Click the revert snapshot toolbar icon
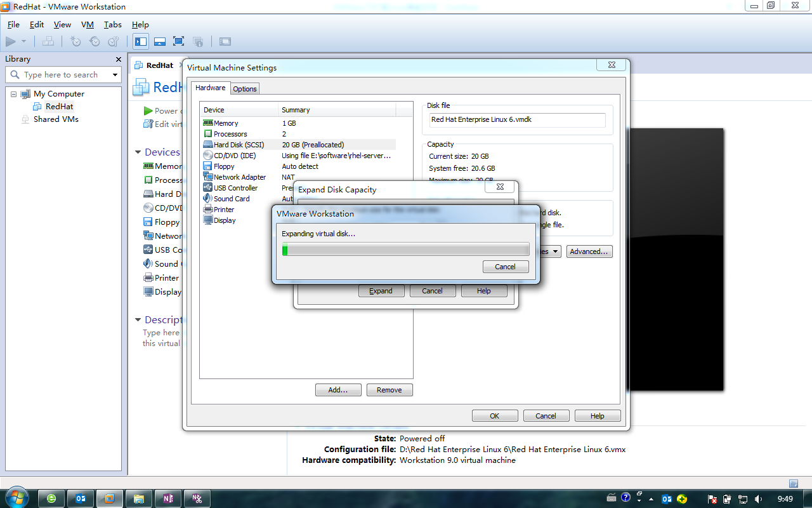The width and height of the screenshot is (812, 508). [x=95, y=41]
